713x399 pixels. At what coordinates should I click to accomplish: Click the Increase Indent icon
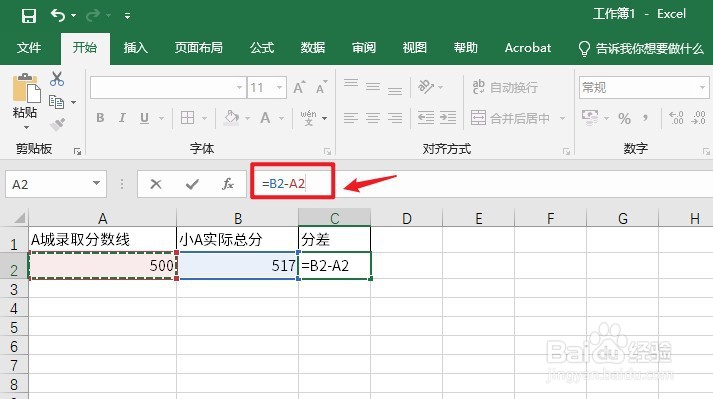447,118
